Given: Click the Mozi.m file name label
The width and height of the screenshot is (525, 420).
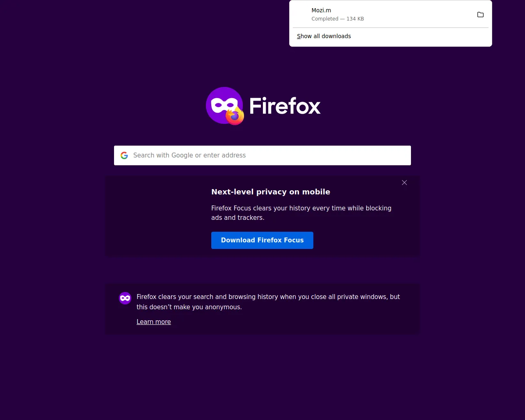Looking at the screenshot, I should tap(321, 10).
